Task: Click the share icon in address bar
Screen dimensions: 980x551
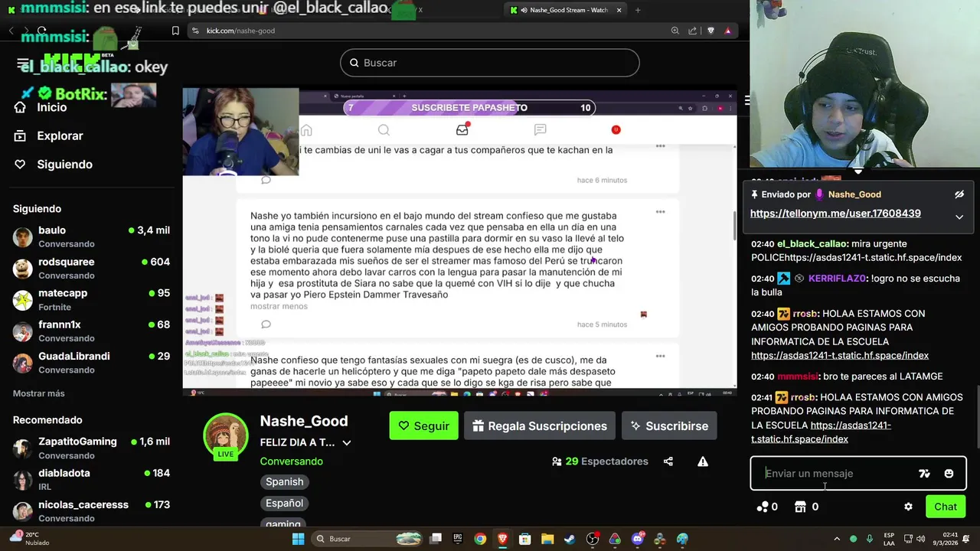Action: tap(693, 31)
